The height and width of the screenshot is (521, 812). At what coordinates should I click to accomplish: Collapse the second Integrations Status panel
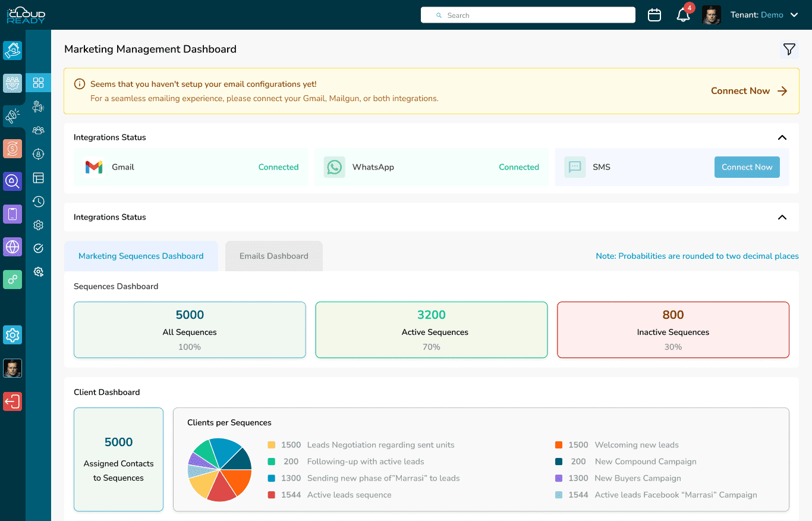pos(782,217)
